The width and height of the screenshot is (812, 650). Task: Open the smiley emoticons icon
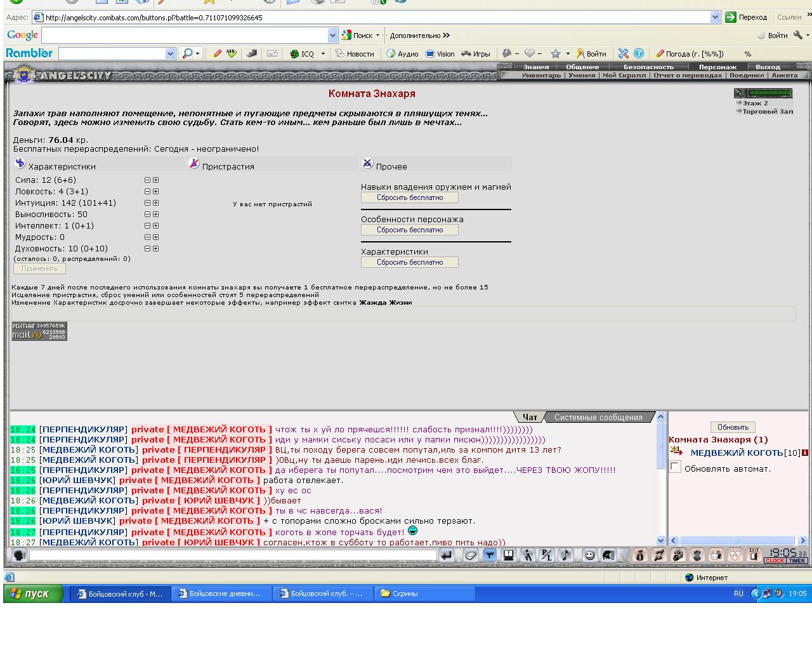589,555
